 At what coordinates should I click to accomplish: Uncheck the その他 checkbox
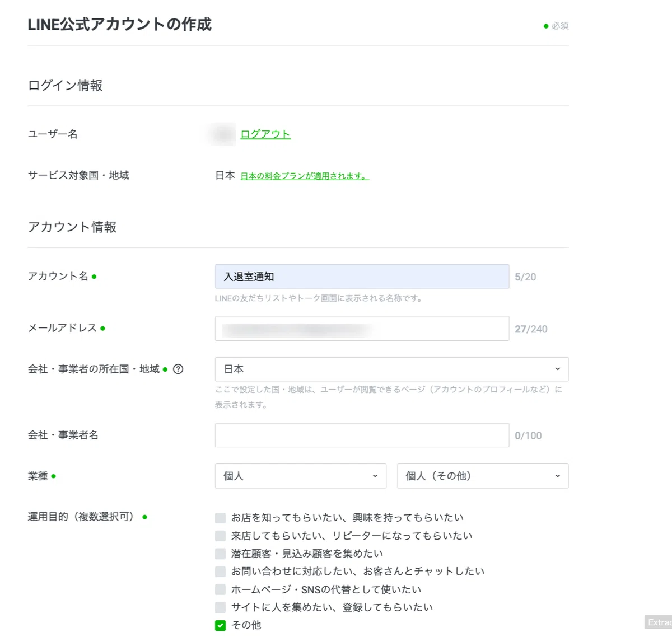pos(221,625)
